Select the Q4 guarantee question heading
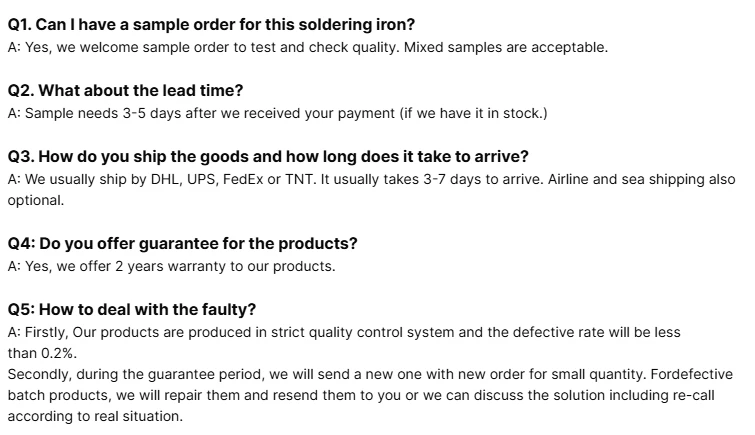Screen dimensions: 755x435 pos(182,244)
